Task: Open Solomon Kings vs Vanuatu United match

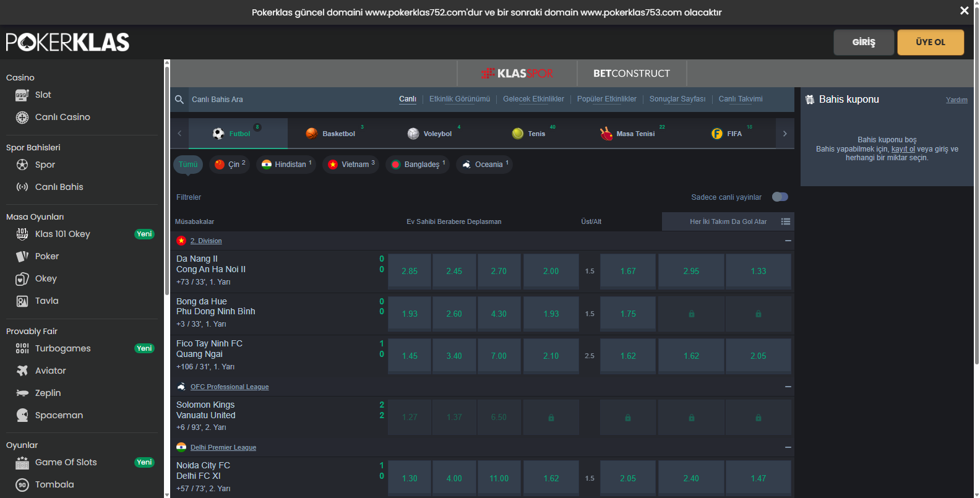Action: click(x=206, y=410)
